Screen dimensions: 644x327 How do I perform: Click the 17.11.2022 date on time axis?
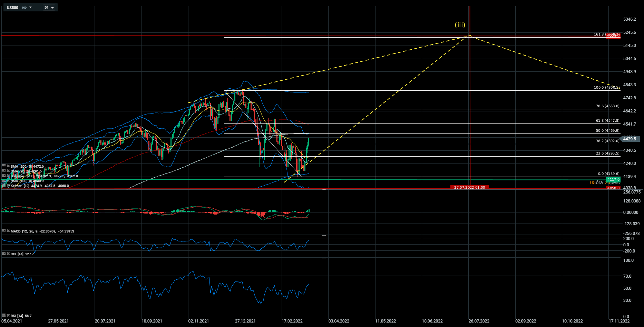(619, 321)
